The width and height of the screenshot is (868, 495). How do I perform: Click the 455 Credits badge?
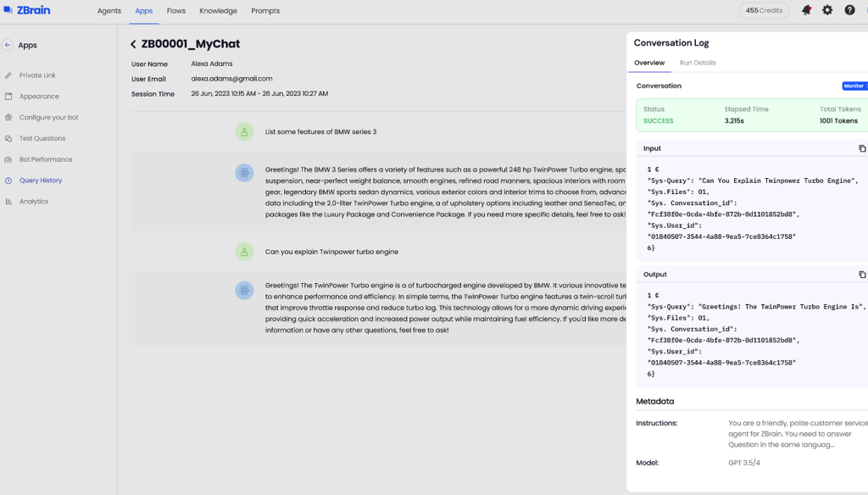(x=764, y=11)
